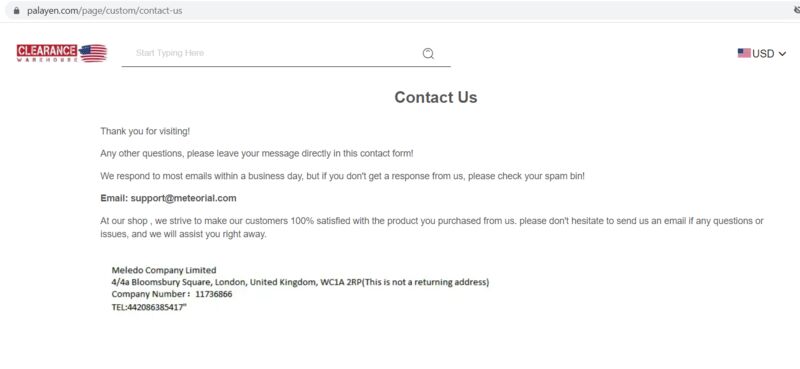800x369 pixels.
Task: Click the "We respond to most emails" sentence
Action: 342,176
